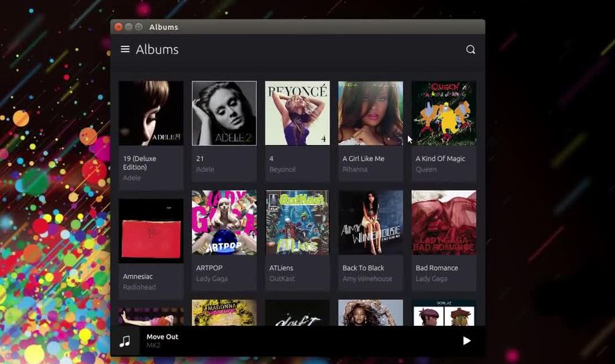Maximize the Albums window

[x=138, y=27]
